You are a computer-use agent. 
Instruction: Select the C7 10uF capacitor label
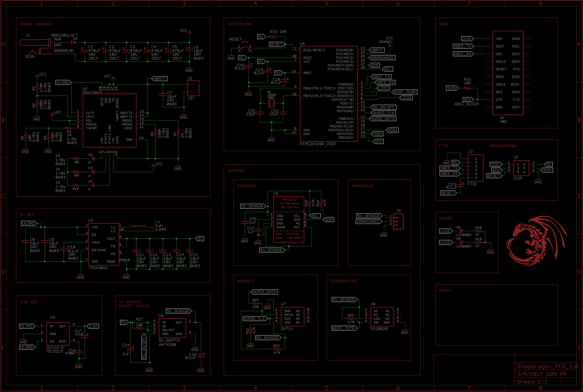(x=172, y=98)
